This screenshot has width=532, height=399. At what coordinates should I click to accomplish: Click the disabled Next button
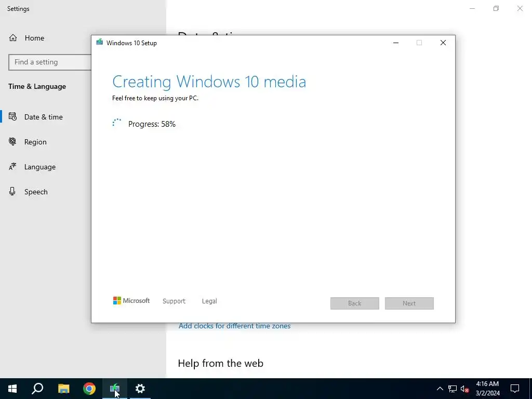coord(409,303)
